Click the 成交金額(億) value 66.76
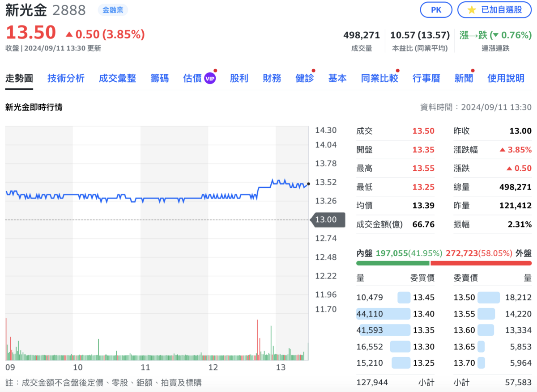This screenshot has height=392, width=537. (x=423, y=224)
